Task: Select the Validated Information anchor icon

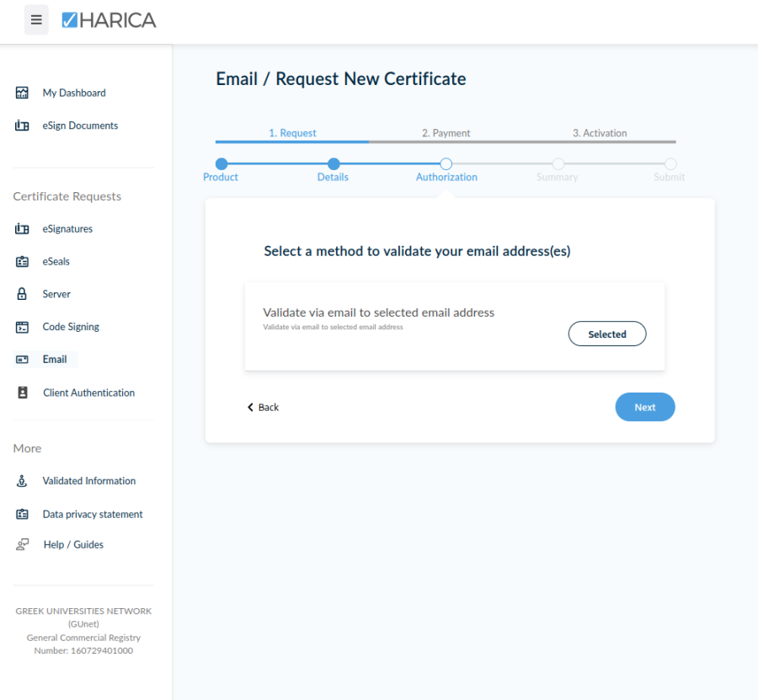Action: (21, 480)
